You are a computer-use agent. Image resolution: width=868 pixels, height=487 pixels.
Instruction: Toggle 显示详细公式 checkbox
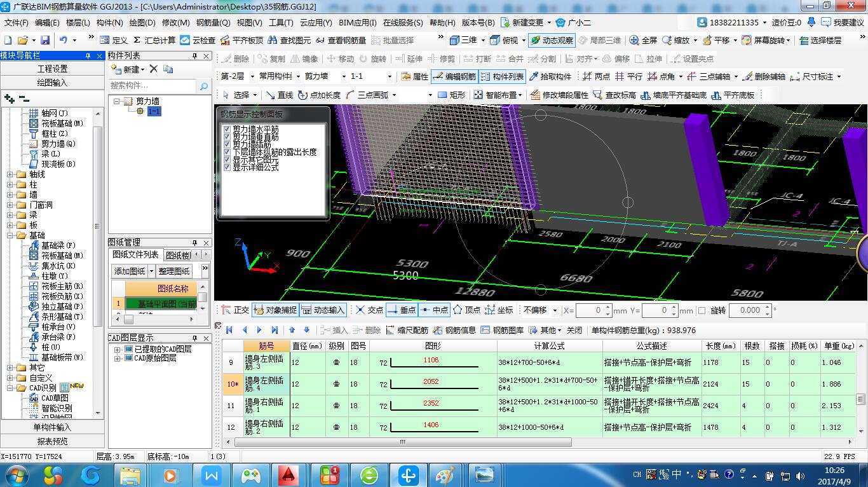point(227,167)
